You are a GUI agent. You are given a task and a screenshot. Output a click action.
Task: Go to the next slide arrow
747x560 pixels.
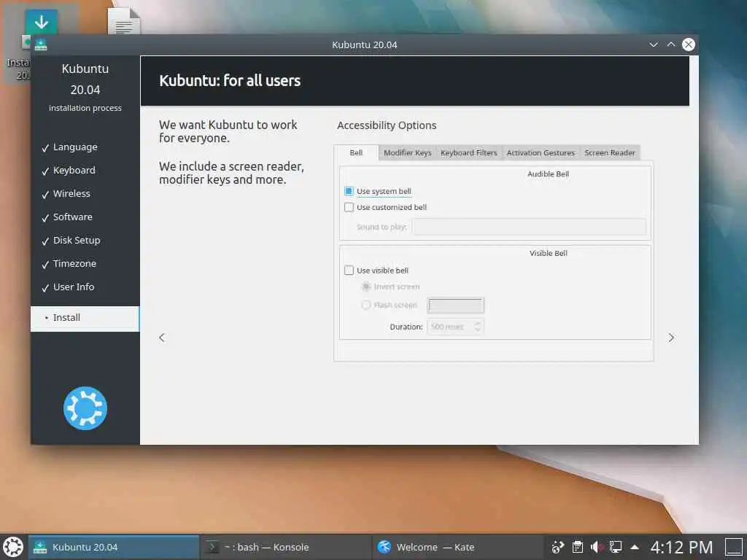click(x=671, y=338)
